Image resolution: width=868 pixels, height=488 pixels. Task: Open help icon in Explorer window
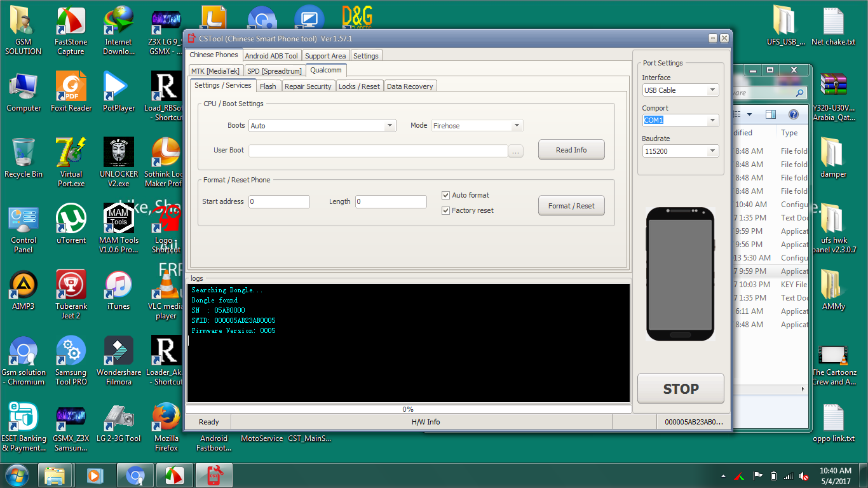(x=793, y=115)
